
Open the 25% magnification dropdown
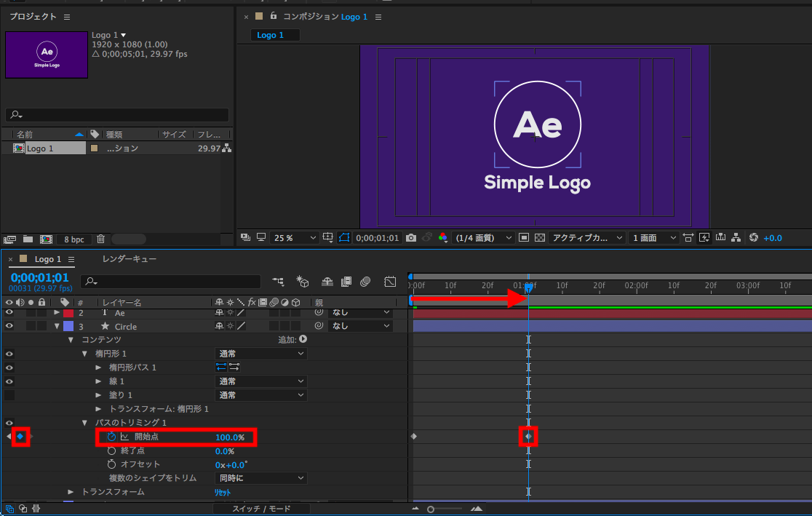coord(295,238)
